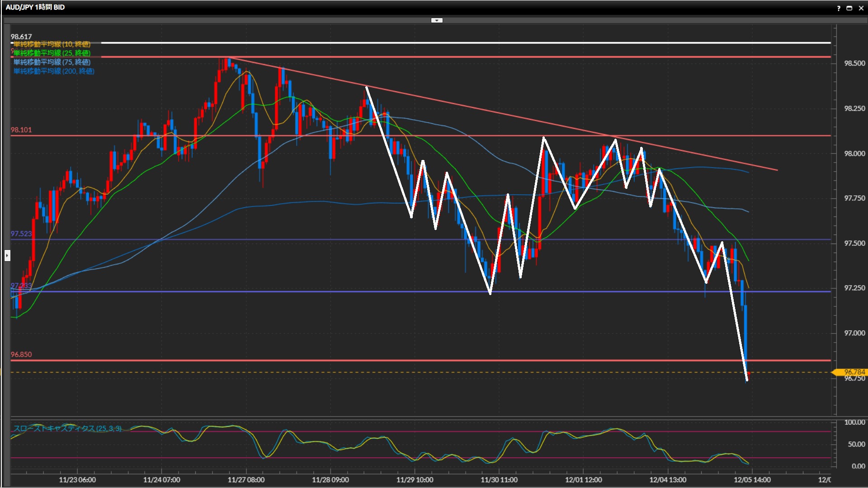Click the descending red trendline

tap(497, 112)
